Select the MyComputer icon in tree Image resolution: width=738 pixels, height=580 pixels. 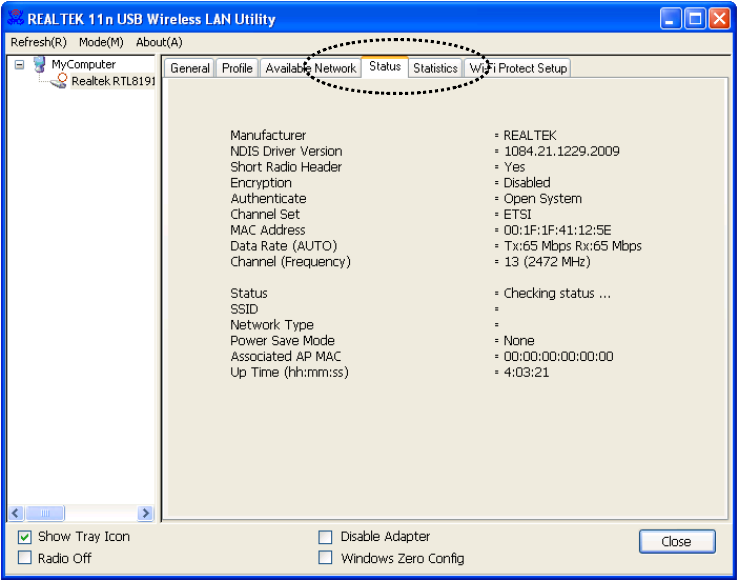40,65
